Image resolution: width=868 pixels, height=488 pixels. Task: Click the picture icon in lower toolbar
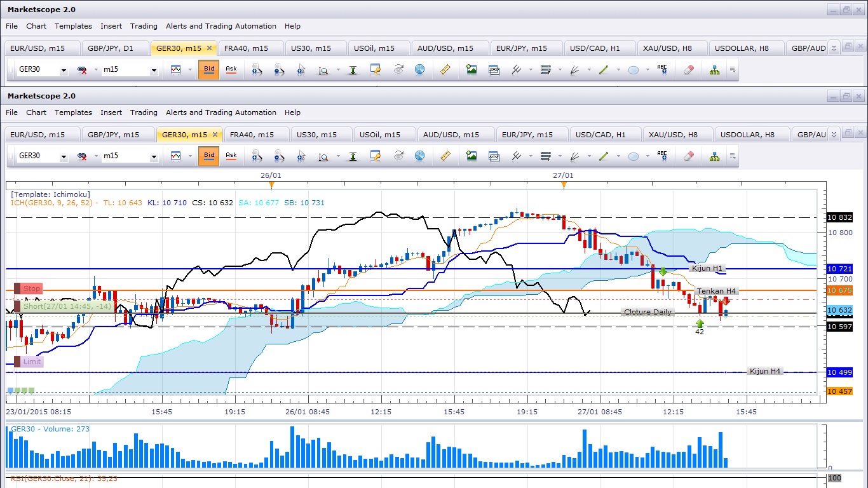[x=471, y=156]
